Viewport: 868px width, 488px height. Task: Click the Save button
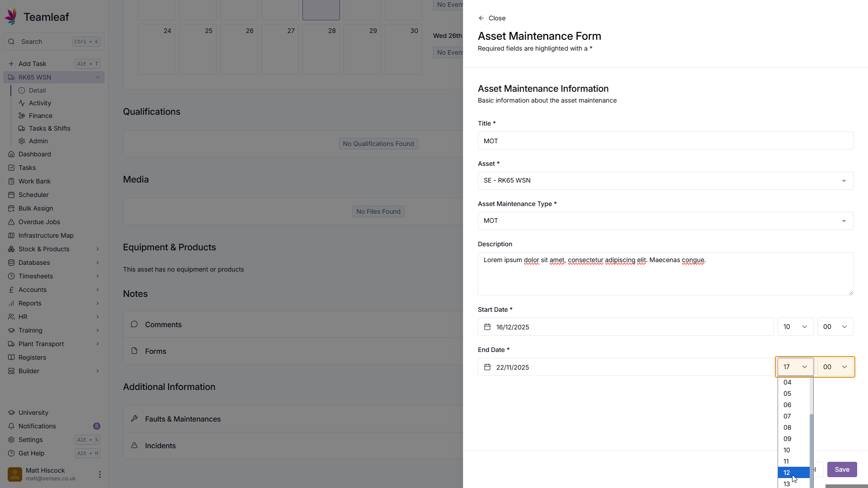(x=842, y=469)
